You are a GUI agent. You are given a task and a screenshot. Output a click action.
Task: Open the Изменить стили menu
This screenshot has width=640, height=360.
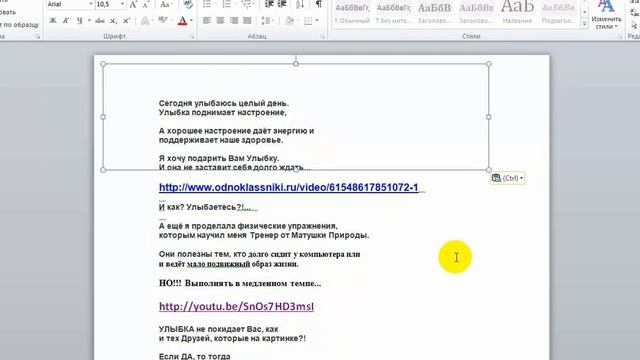tap(606, 15)
